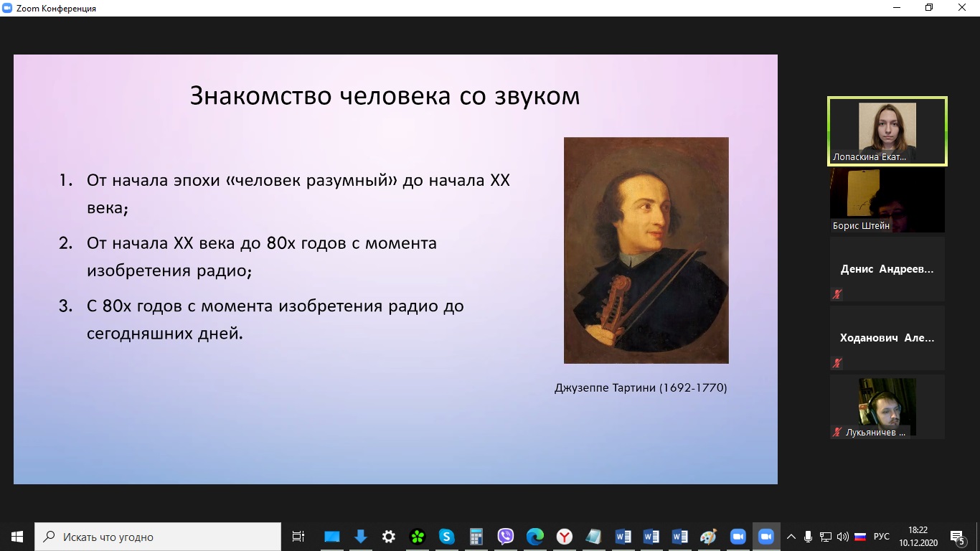Viewport: 980px width, 551px height.
Task: Click name label 'Лопаскина Екат...'
Action: (870, 156)
